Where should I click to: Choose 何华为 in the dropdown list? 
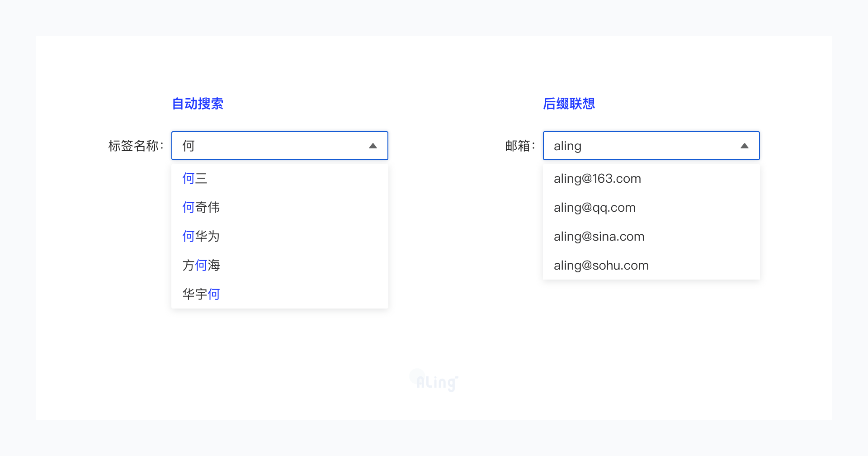point(201,236)
